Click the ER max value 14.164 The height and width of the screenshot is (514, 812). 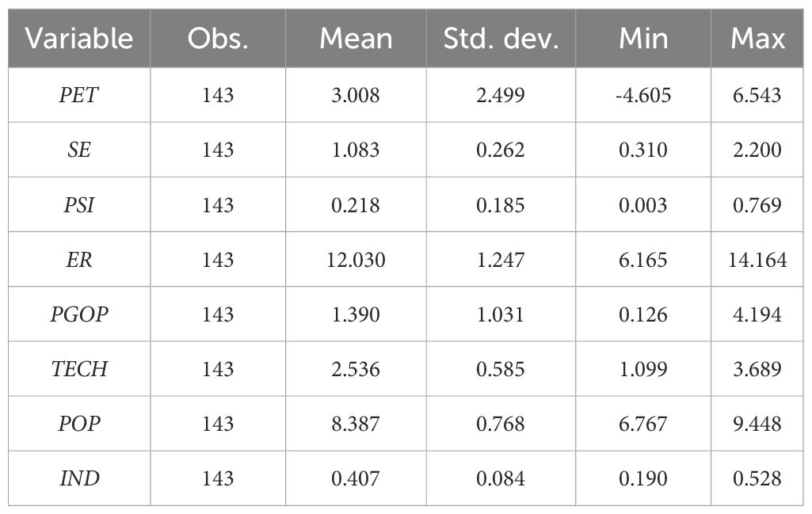click(757, 259)
